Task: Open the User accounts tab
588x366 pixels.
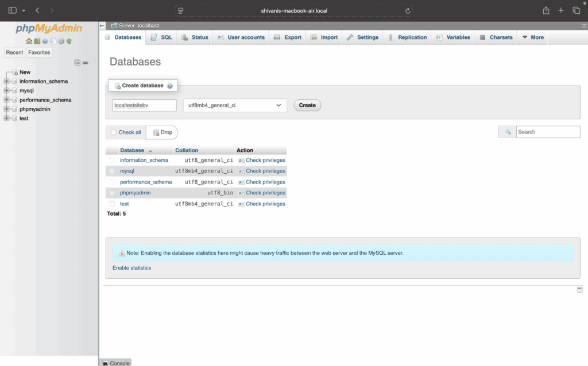Action: click(x=241, y=37)
